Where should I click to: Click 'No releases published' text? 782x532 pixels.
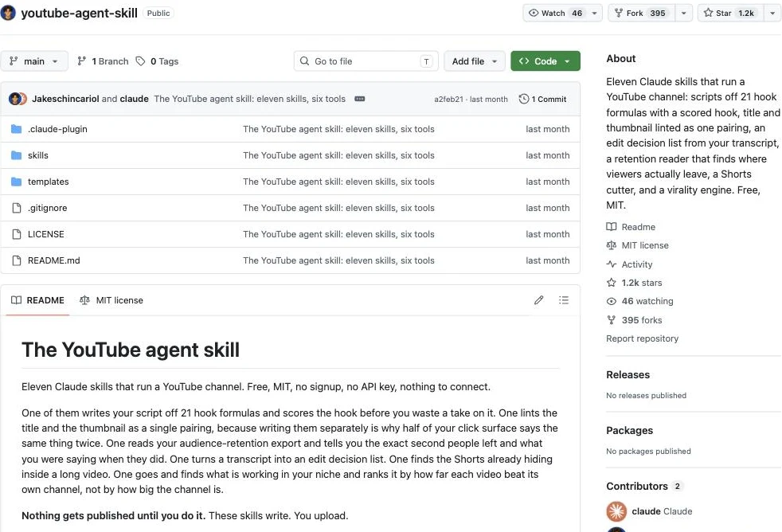click(647, 395)
